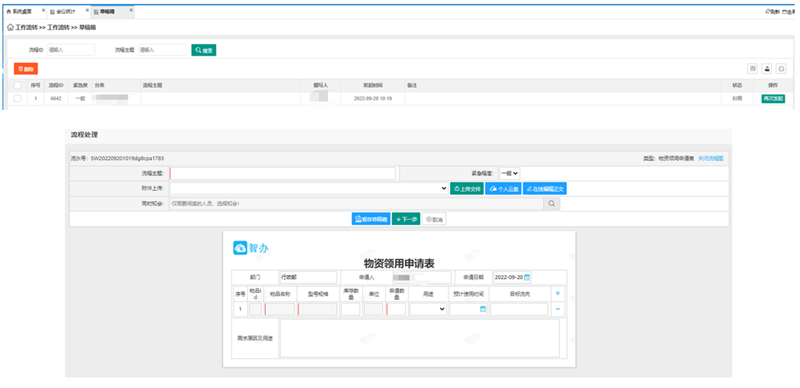Open the 附件上传 dropdown list
Image resolution: width=800 pixels, height=388 pixels.
pyautogui.click(x=309, y=188)
